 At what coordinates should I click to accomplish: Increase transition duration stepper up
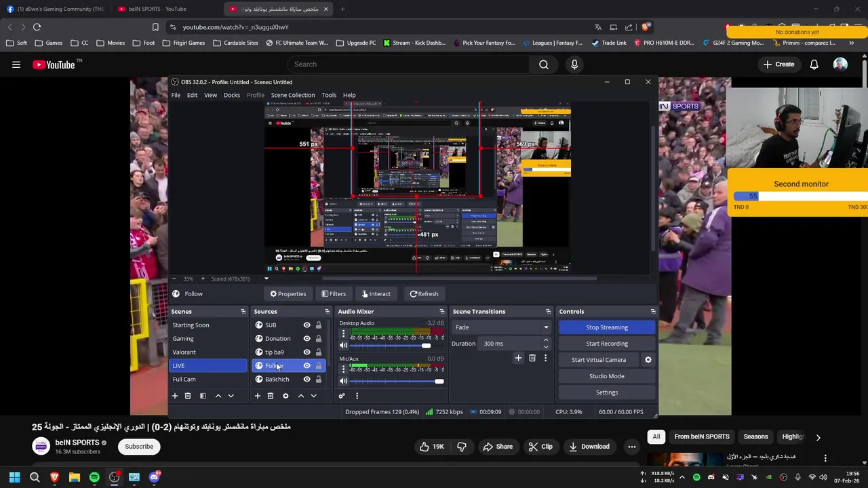pos(546,341)
